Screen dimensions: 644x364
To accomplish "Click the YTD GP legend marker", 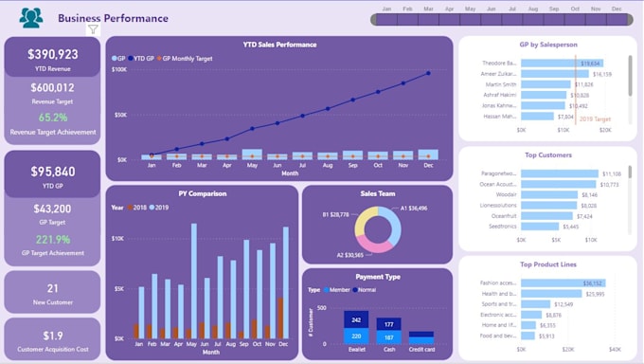I will pos(131,59).
